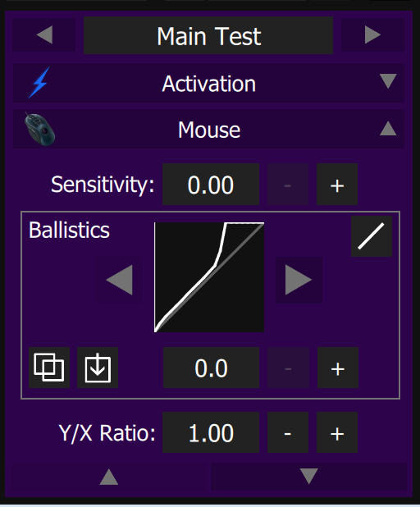Decrease Sensitivity with minus button
420x507 pixels.
[288, 185]
